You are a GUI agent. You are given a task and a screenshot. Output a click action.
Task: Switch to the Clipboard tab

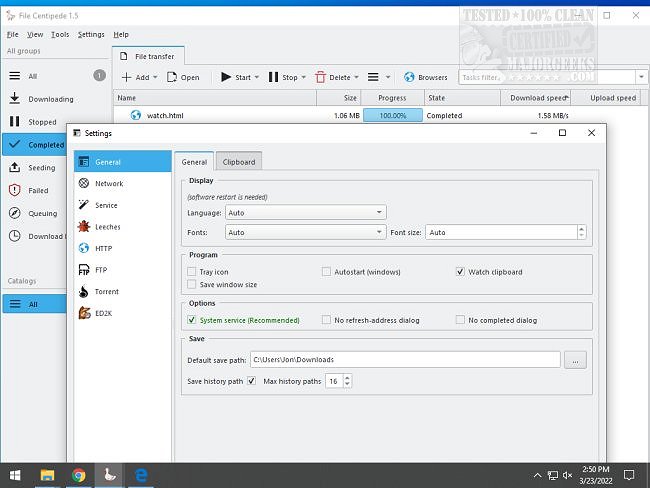click(238, 161)
